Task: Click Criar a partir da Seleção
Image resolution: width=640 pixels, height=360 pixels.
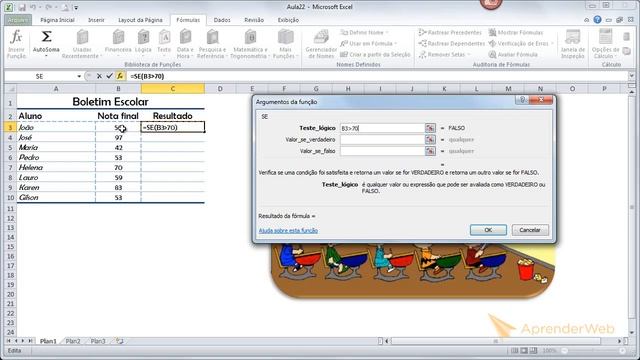Action: [x=375, y=54]
